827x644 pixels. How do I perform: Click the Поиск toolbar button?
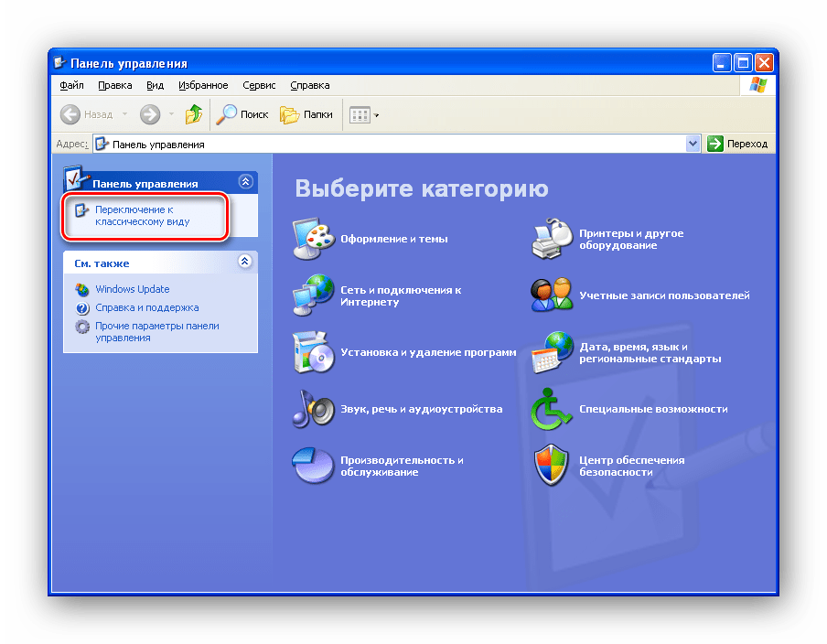(242, 114)
